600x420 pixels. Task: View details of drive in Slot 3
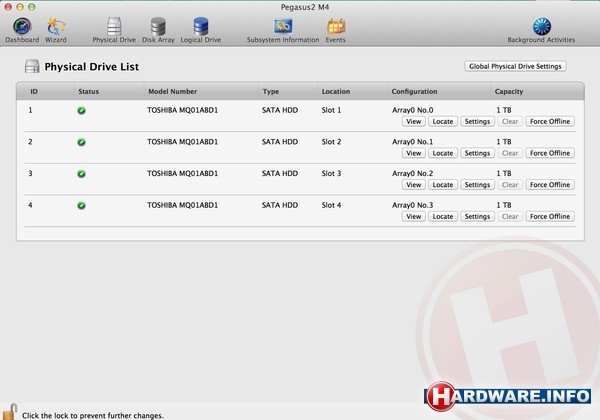click(x=413, y=185)
